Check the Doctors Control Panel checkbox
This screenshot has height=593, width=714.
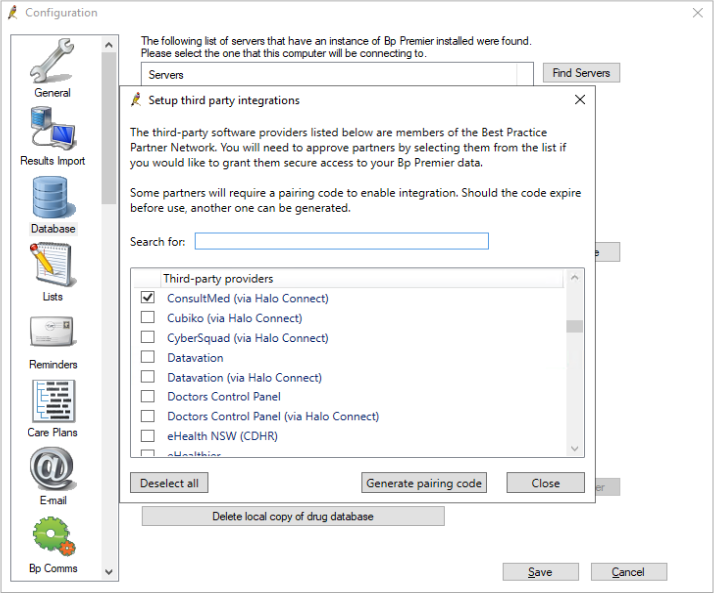pos(148,397)
